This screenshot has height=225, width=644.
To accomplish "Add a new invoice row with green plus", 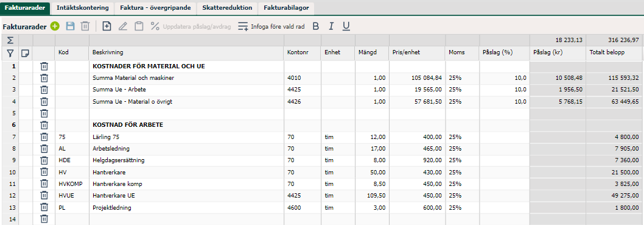I will pos(55,26).
